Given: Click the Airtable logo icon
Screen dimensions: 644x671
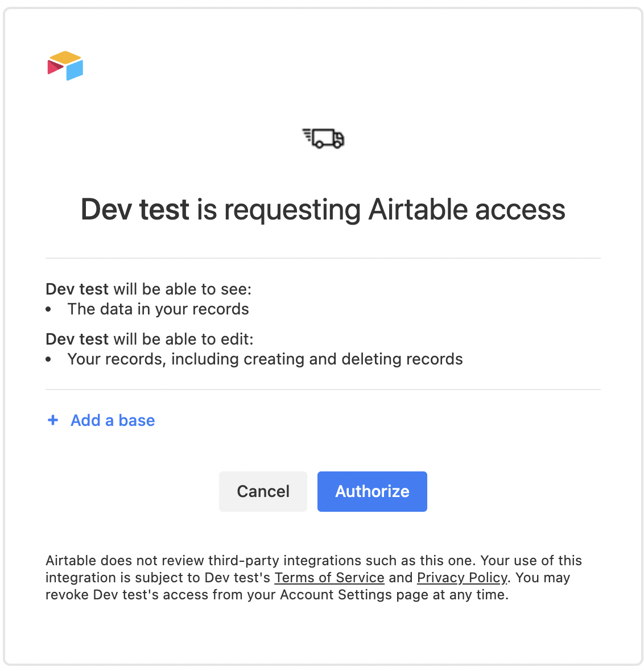Looking at the screenshot, I should 65,65.
